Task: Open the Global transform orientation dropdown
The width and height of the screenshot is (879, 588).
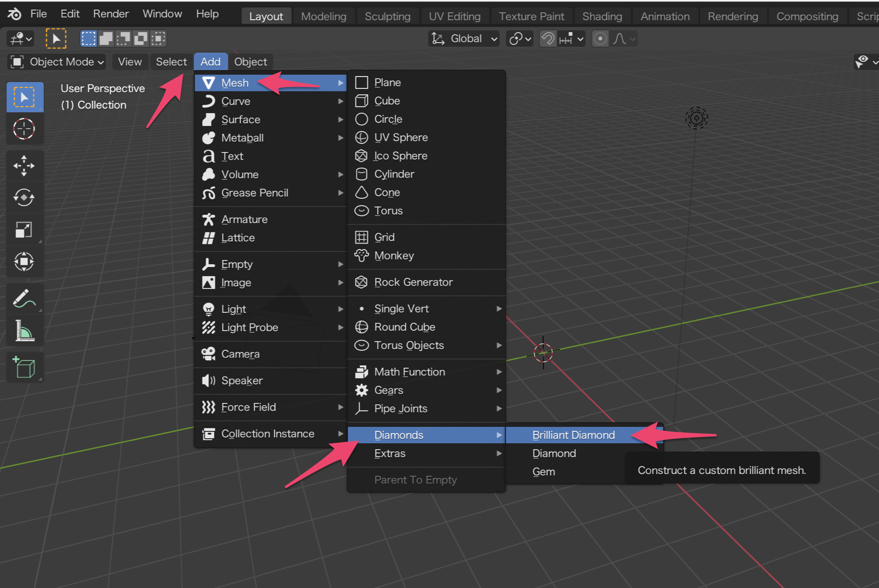Action: pos(464,38)
